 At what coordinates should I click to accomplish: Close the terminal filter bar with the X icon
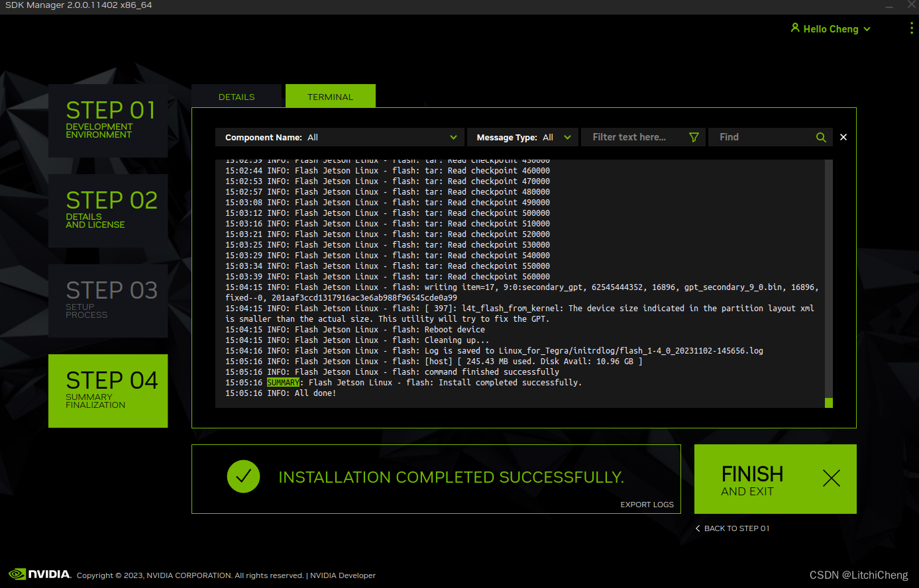point(843,137)
